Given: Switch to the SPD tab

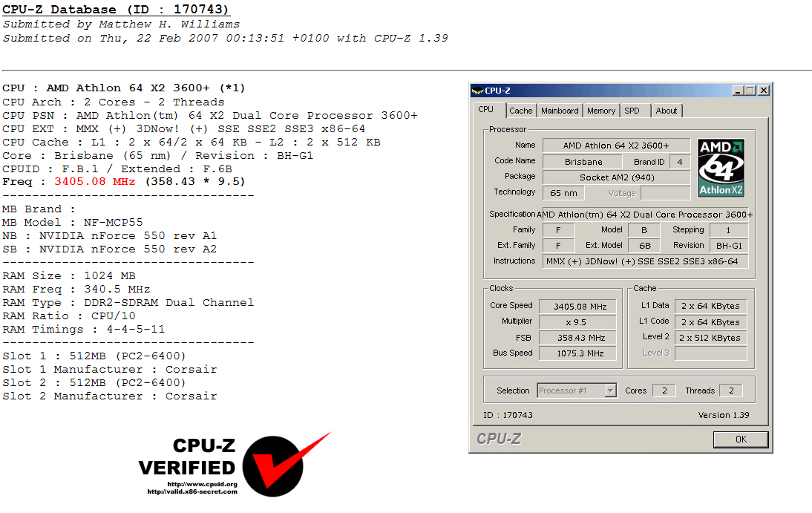Looking at the screenshot, I should 632,111.
